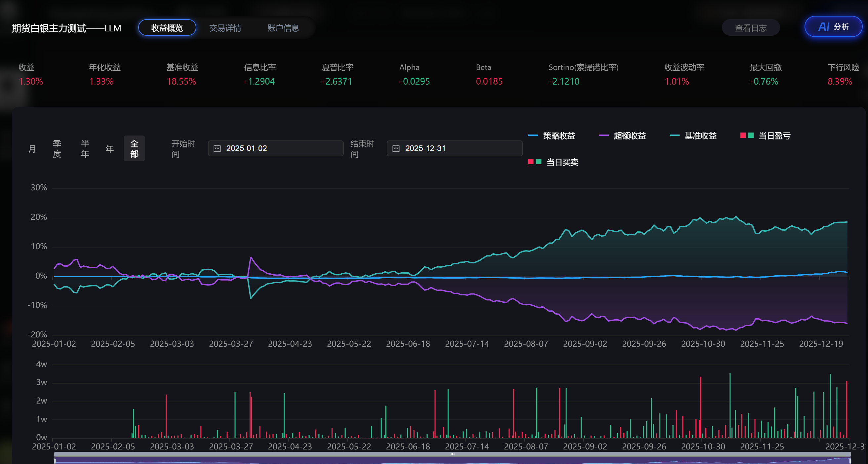Switch to the 收益概览 tab
Image resolution: width=868 pixels, height=464 pixels.
point(167,28)
